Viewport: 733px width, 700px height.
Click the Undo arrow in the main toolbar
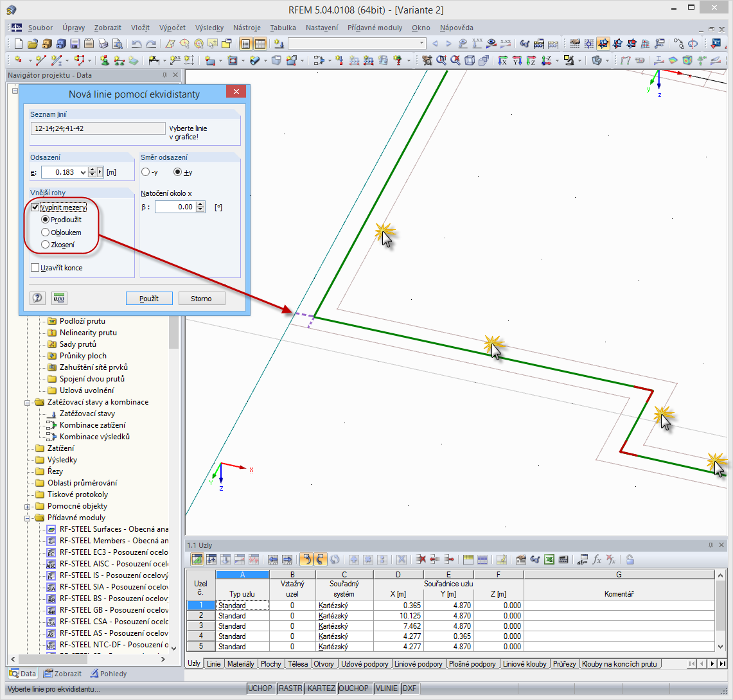(x=136, y=44)
